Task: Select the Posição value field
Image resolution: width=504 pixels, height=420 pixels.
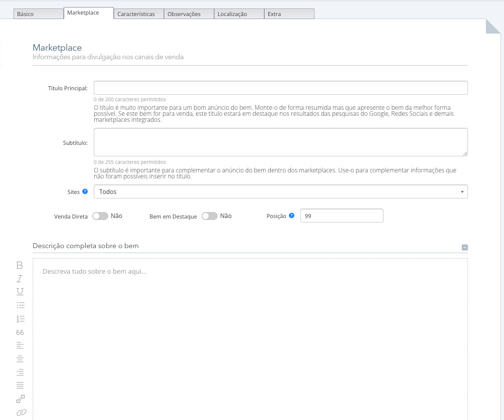Action: point(342,215)
